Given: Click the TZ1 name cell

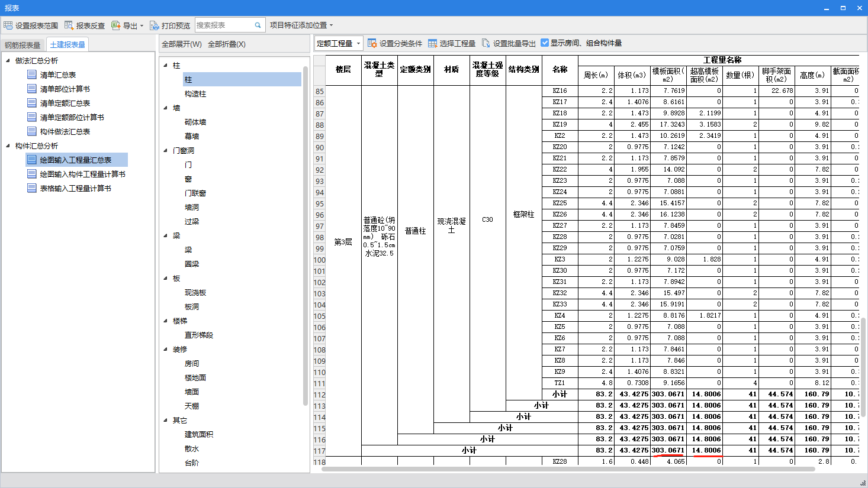Looking at the screenshot, I should 560,383.
